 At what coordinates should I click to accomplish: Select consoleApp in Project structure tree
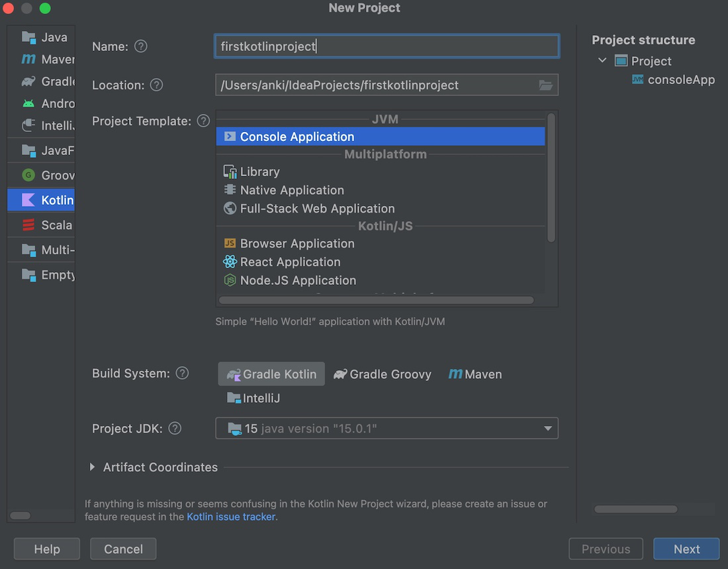[x=681, y=79]
